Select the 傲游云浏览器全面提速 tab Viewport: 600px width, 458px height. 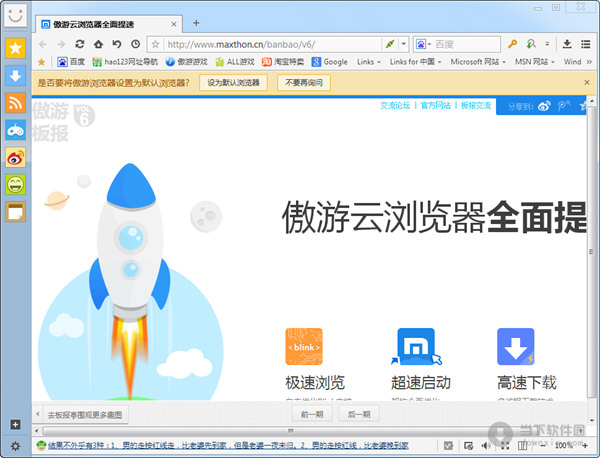click(109, 24)
